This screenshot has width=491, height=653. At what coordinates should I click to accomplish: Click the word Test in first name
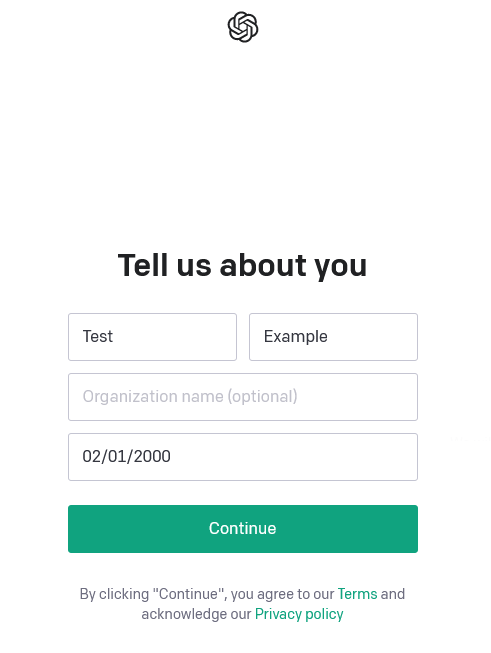(x=97, y=336)
